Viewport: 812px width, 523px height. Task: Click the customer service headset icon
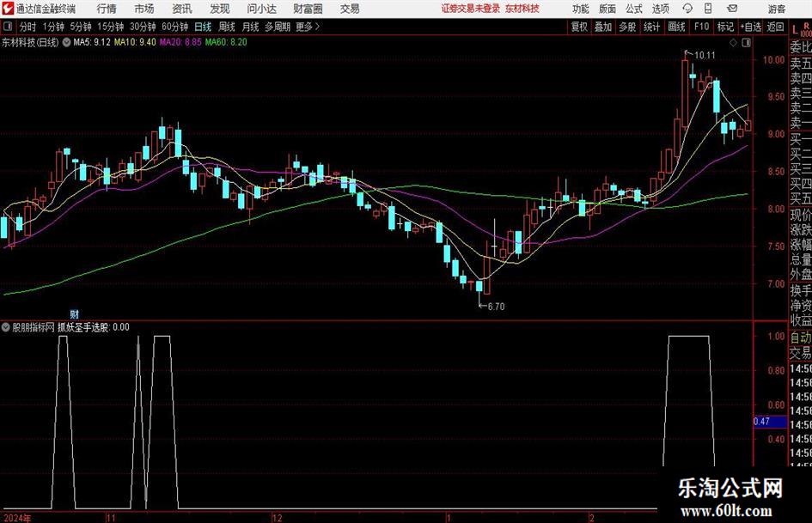(687, 9)
